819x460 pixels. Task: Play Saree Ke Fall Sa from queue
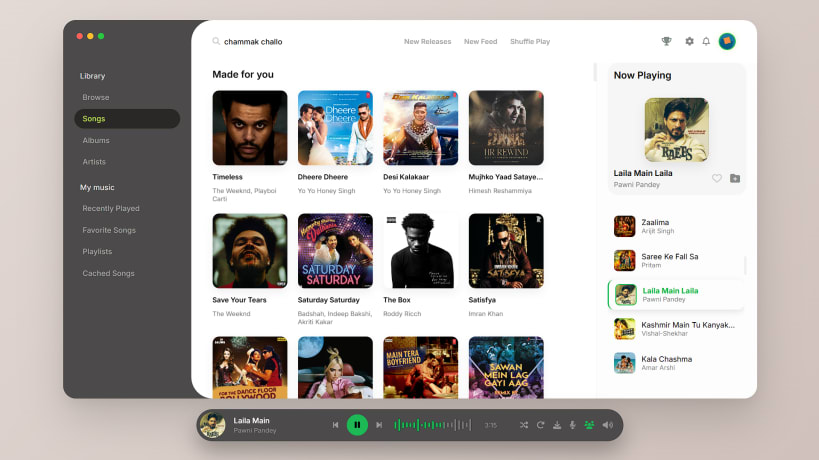(x=676, y=261)
